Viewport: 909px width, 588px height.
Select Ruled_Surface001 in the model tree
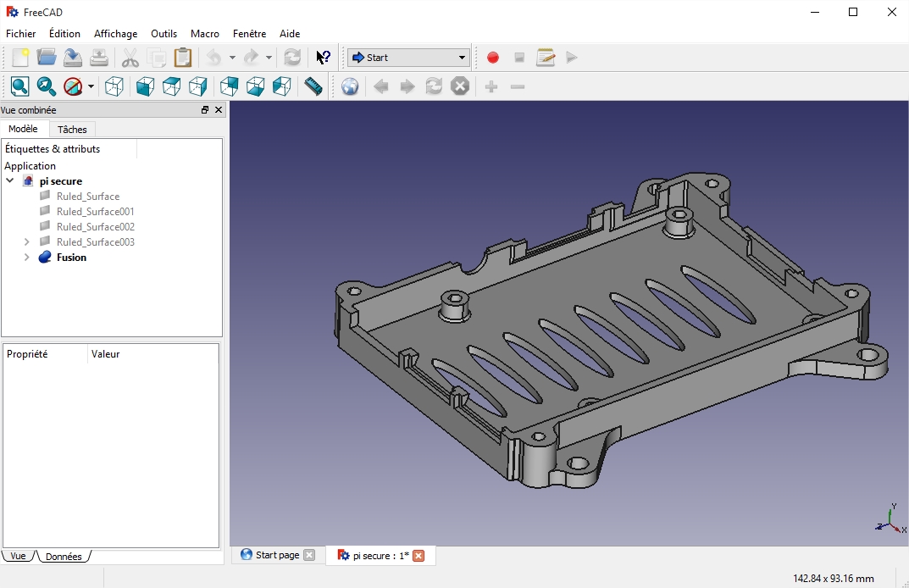click(x=95, y=212)
